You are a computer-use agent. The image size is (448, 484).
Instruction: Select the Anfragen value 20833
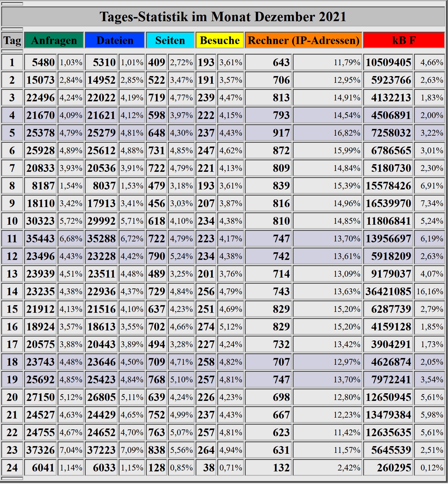[x=41, y=168]
